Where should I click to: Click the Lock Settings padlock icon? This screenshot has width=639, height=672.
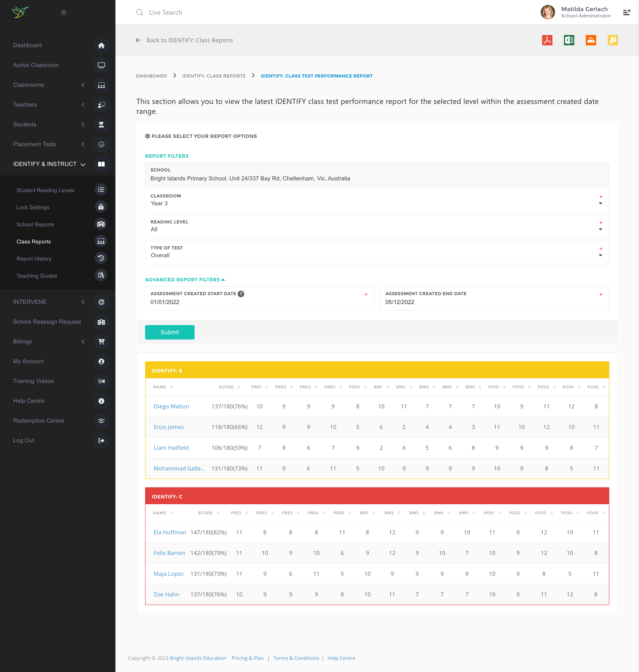pos(101,207)
